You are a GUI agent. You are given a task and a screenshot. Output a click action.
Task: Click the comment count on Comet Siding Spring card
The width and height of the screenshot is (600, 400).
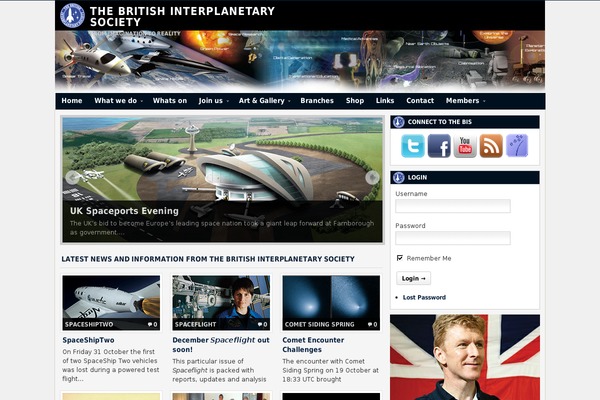(372, 324)
